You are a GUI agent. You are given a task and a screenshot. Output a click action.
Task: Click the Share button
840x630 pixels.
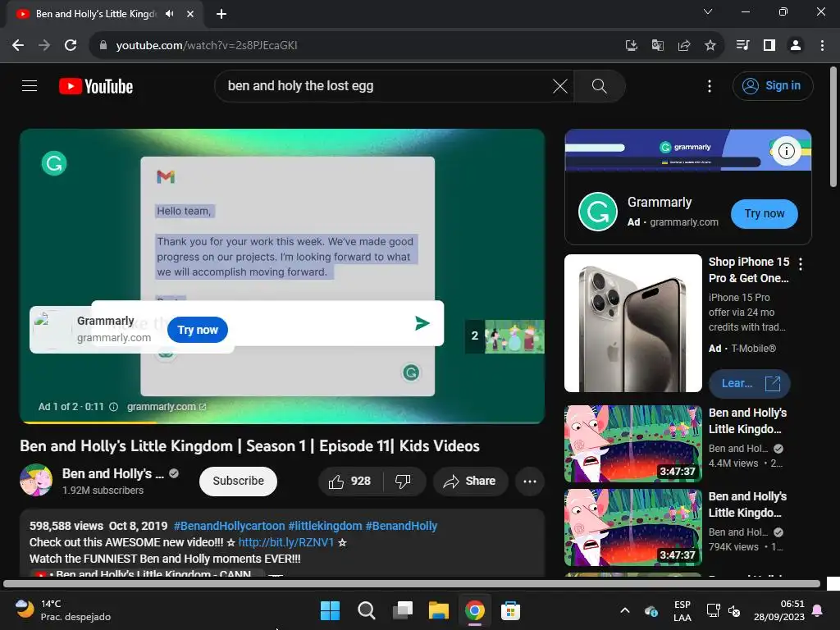point(470,481)
